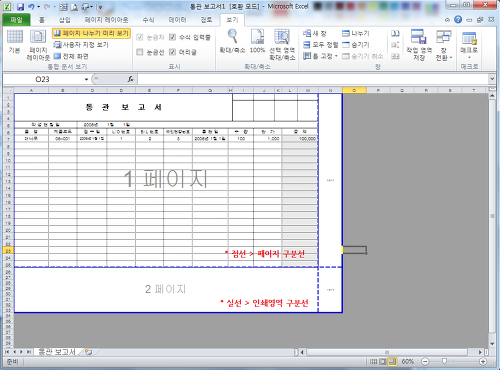Click Page Layout icon in status bar
This screenshot has width=500, height=370.
(x=383, y=361)
